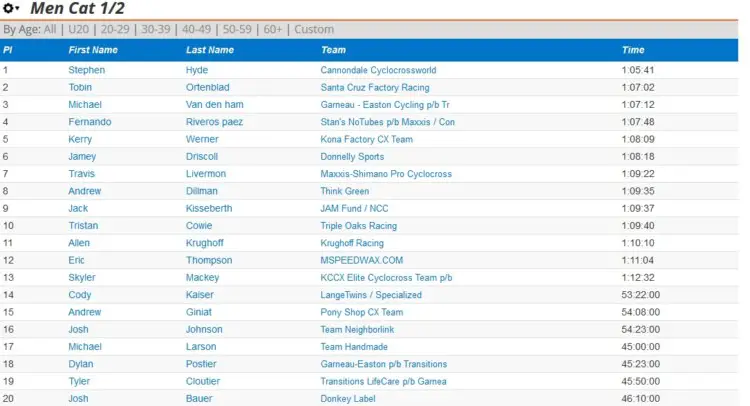
Task: Open rider Jamey's first name link
Action: tap(82, 156)
